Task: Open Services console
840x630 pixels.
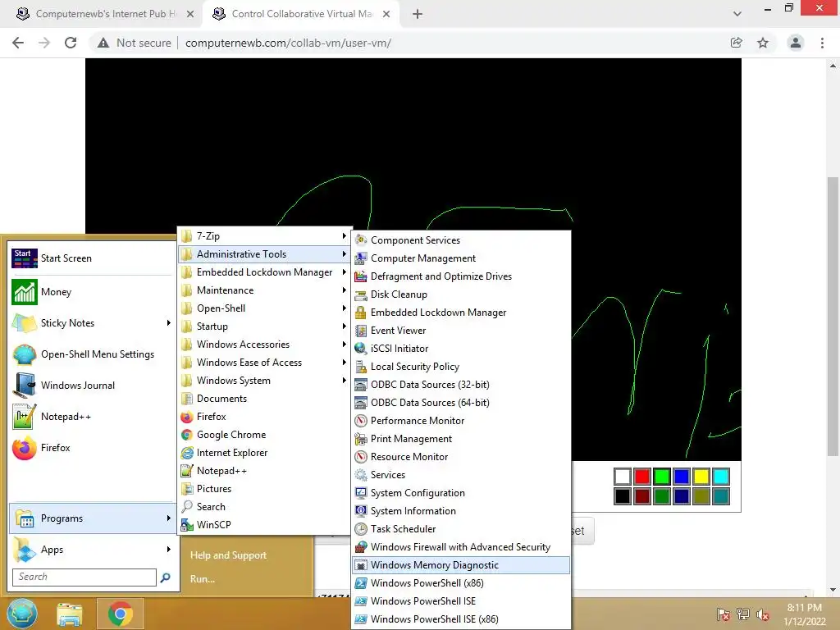Action: 461,475
